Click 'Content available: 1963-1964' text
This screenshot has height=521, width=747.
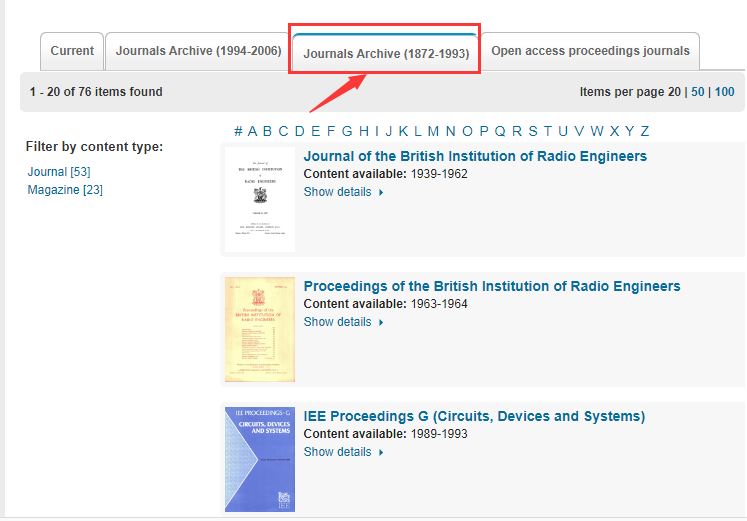click(x=385, y=304)
